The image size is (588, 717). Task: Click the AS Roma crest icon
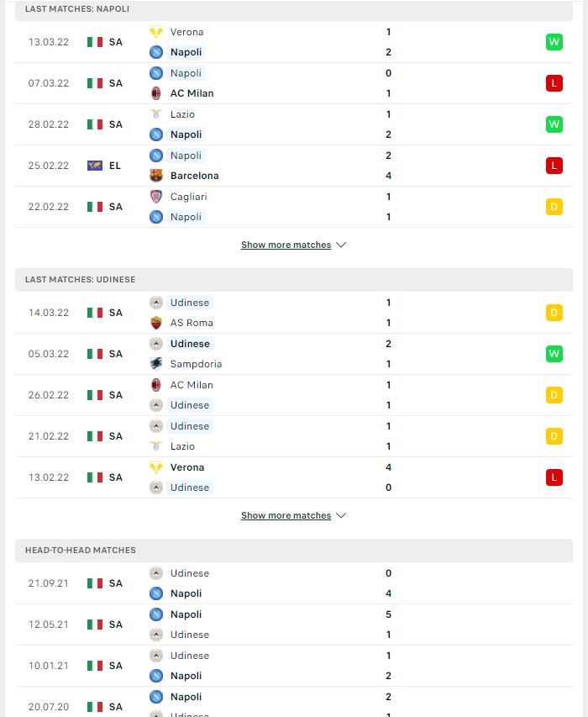click(156, 323)
